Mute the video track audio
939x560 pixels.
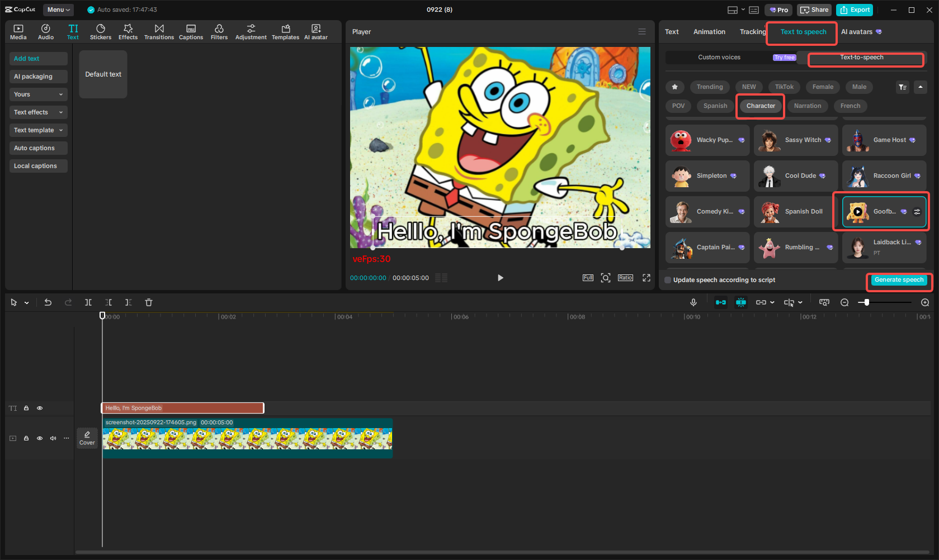(53, 438)
